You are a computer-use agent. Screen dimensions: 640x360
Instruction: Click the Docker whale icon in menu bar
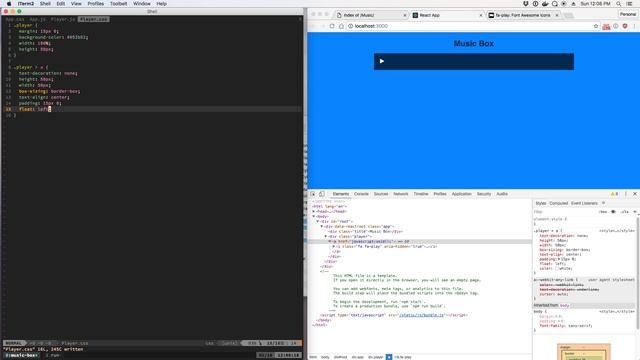(x=545, y=4)
